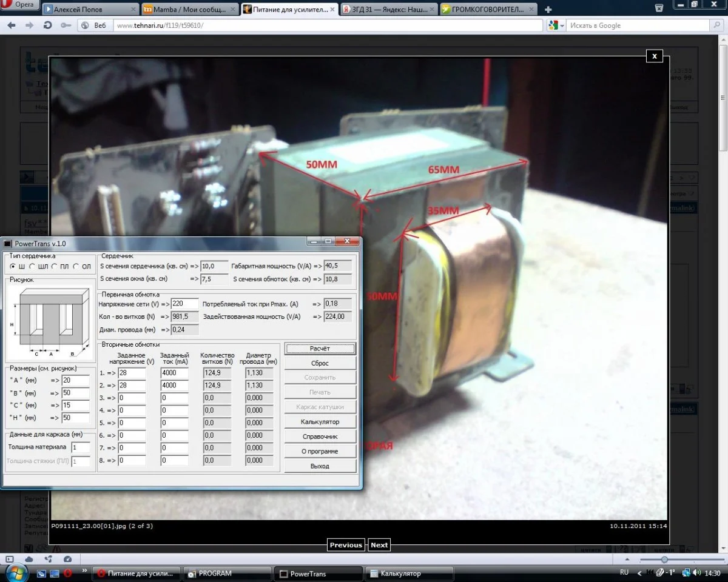Click the "Next" image button
The image size is (728, 582).
(379, 545)
